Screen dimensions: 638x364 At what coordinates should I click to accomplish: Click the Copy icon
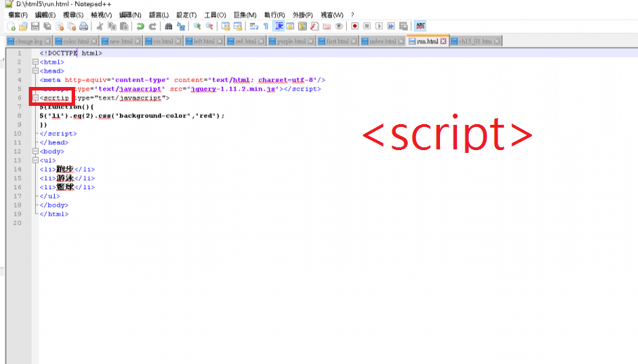coord(112,27)
